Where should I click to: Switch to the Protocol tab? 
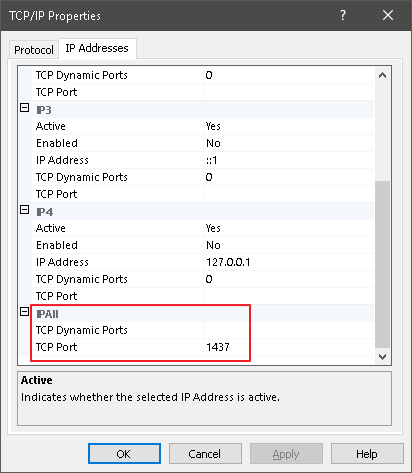coord(34,50)
